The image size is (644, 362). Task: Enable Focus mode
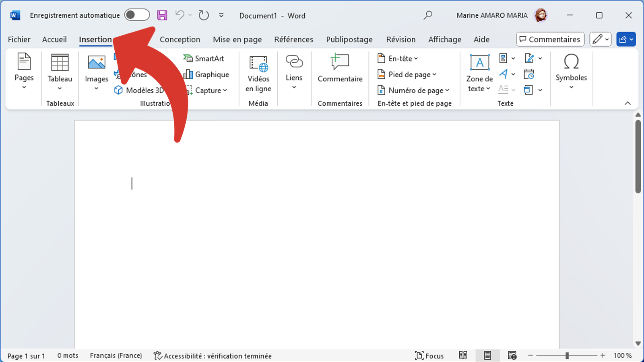[429, 356]
